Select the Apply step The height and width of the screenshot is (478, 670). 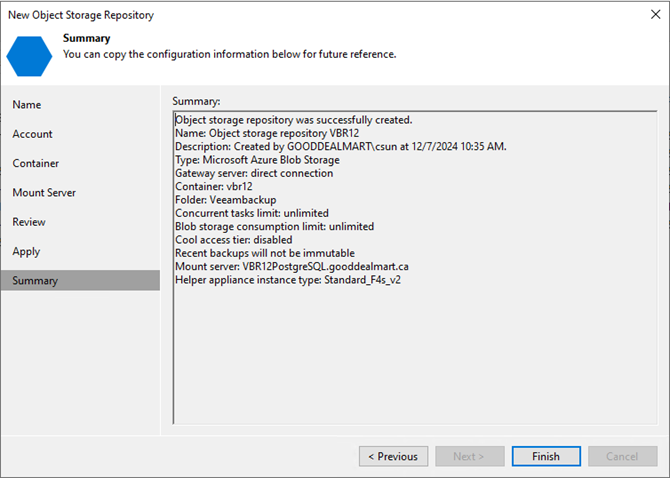click(26, 252)
